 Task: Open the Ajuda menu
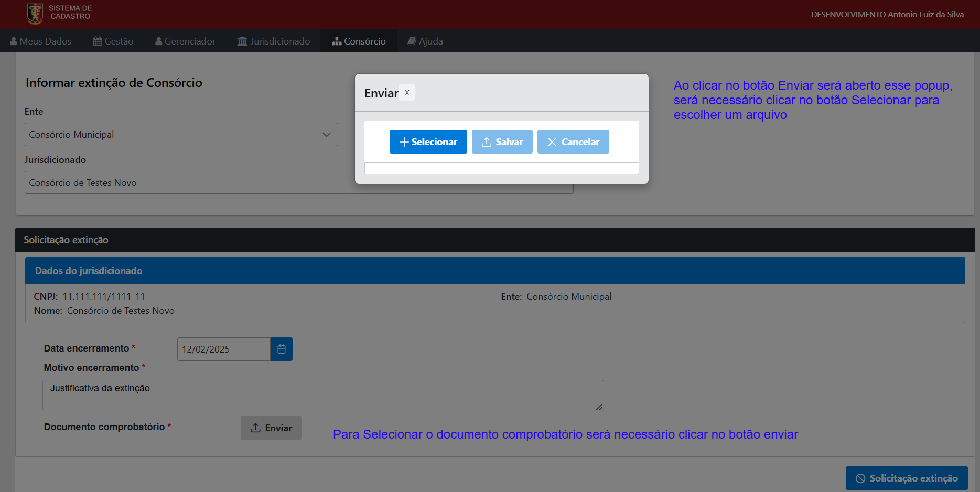coord(425,41)
